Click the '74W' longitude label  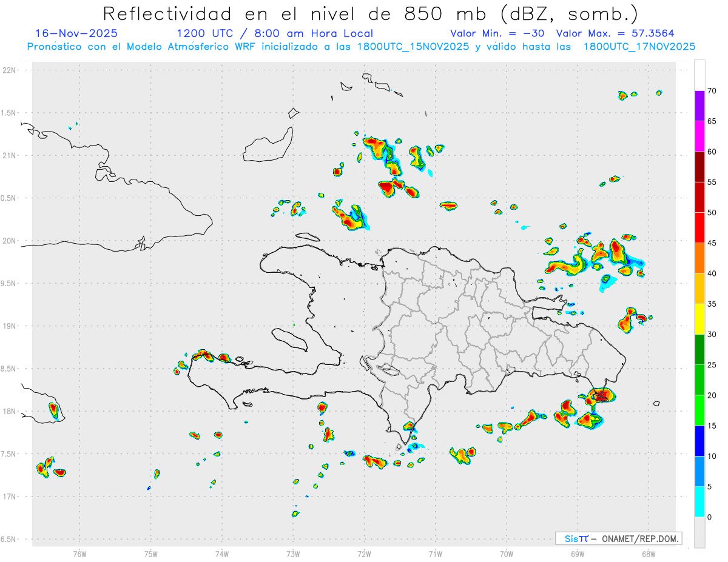222,554
